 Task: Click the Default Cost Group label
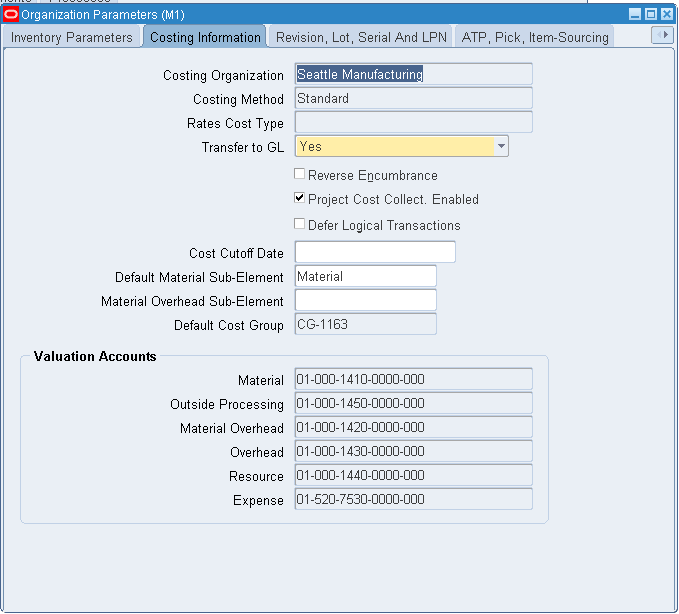click(229, 325)
